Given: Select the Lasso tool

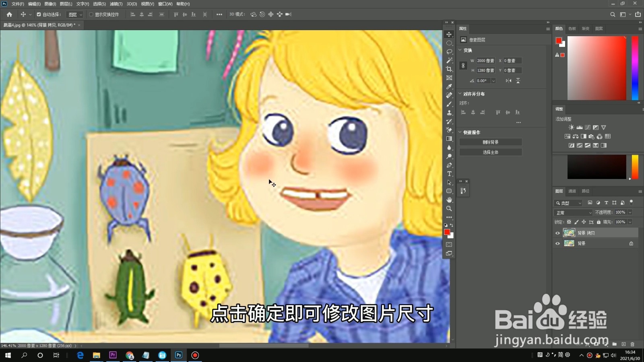Looking at the screenshot, I should pos(449,52).
